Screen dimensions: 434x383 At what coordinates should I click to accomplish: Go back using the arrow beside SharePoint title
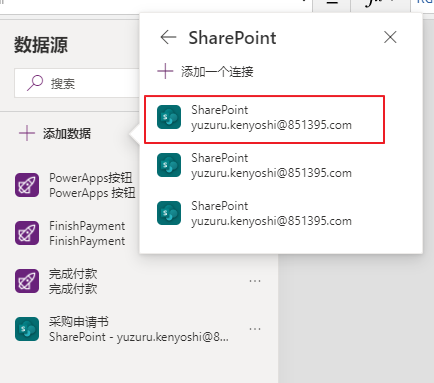168,37
